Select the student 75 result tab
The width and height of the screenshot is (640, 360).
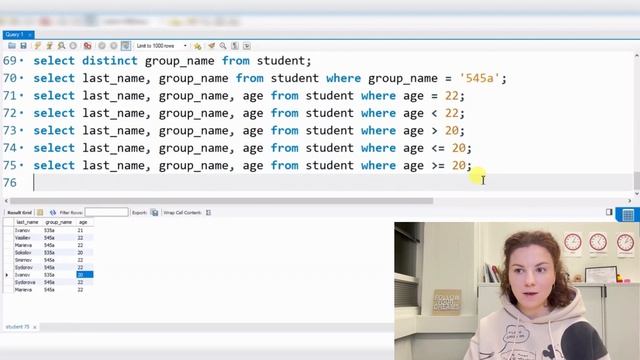(x=18, y=327)
